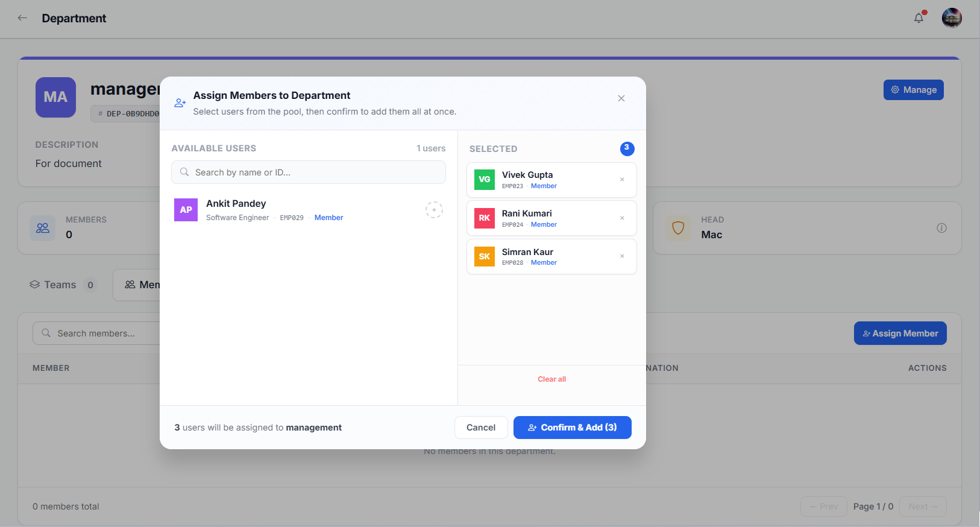Click the Member label under Vivek Gupta
Image resolution: width=980 pixels, height=527 pixels.
[x=544, y=186]
